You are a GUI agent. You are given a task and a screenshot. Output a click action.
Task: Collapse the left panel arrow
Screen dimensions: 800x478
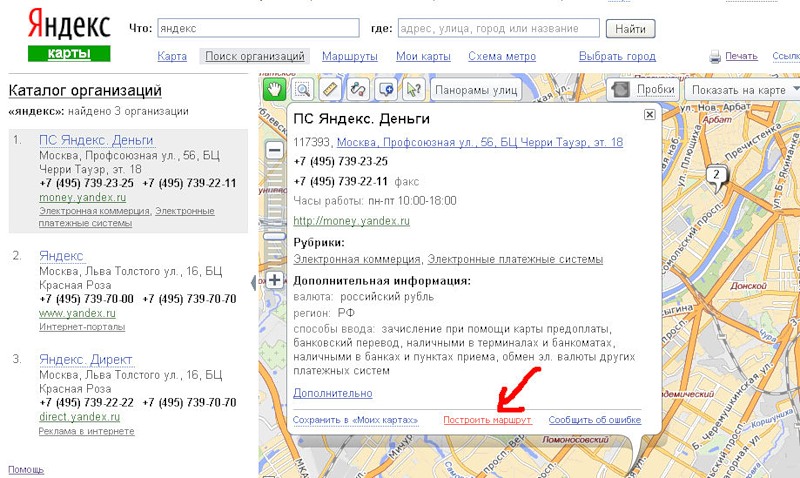pyautogui.click(x=254, y=282)
